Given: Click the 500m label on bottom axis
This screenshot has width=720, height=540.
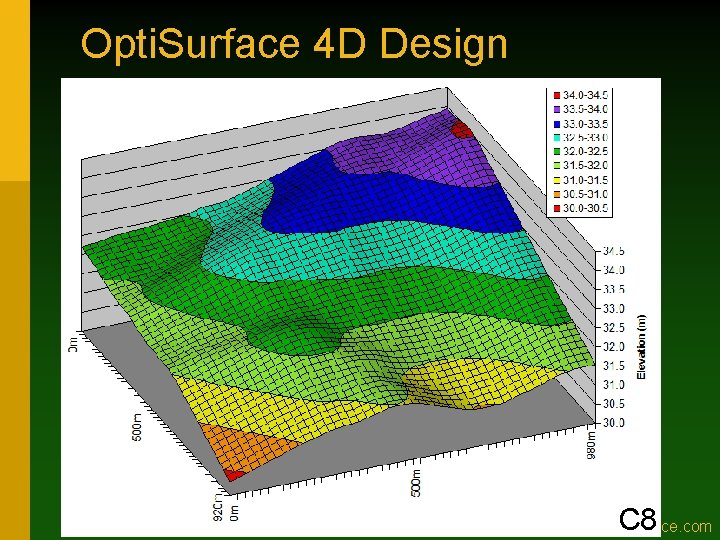Looking at the screenshot, I should pyautogui.click(x=416, y=484).
